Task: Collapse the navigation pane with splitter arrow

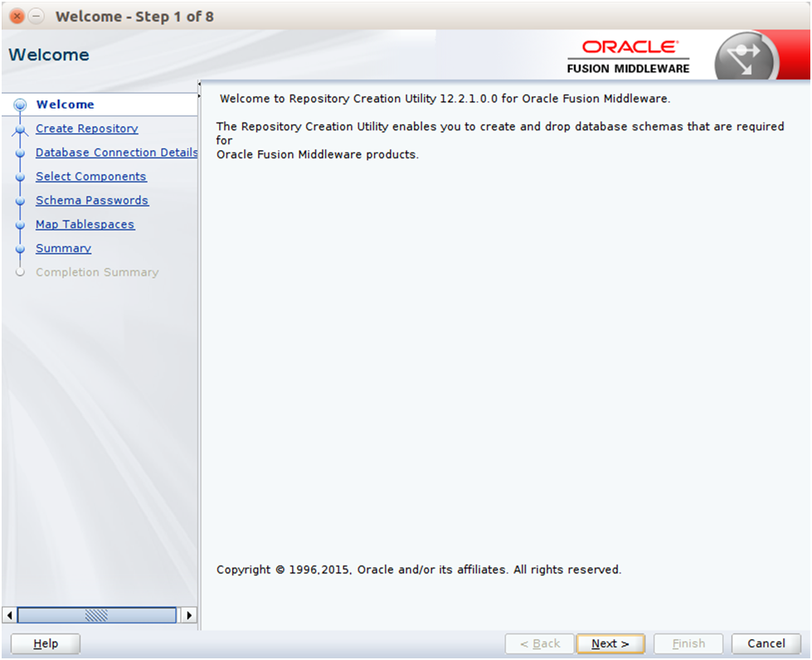Action: point(199,84)
